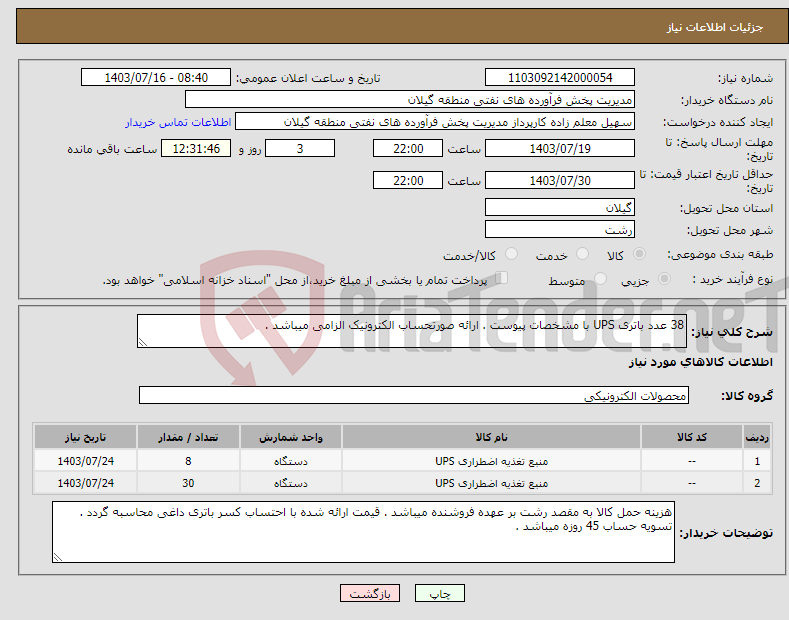
Task: Click row 1 unit cell دستگاه
Action: 291,461
